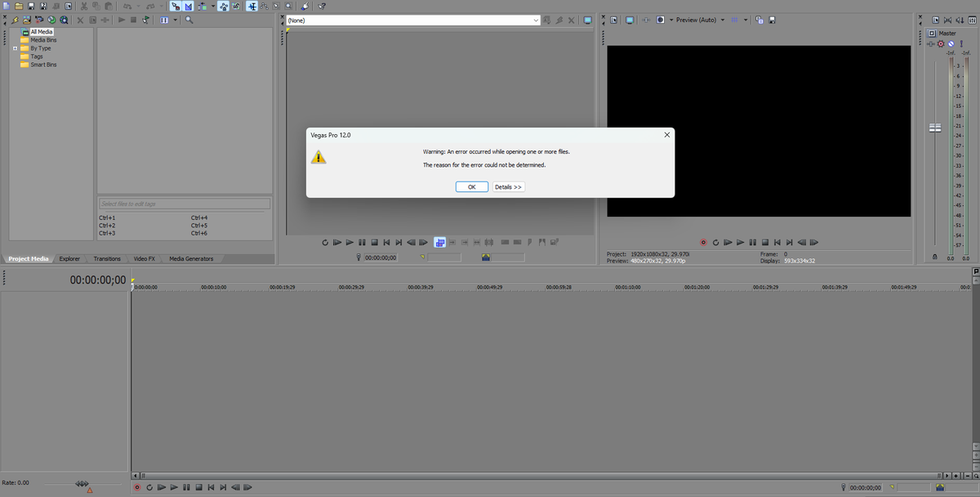Click the highlighted overwrite-mode icon in trimmer
Image resolution: width=980 pixels, height=497 pixels.
[440, 243]
